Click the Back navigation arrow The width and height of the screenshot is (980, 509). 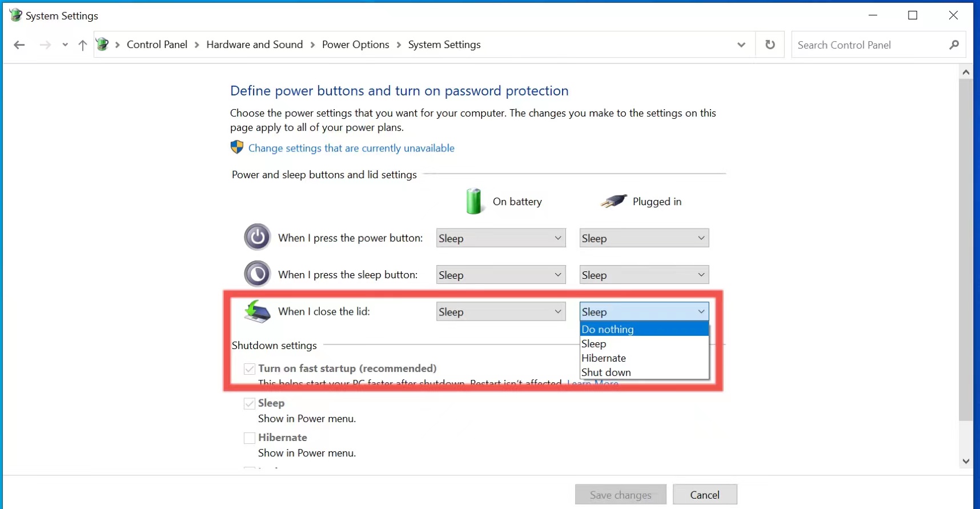pos(19,45)
